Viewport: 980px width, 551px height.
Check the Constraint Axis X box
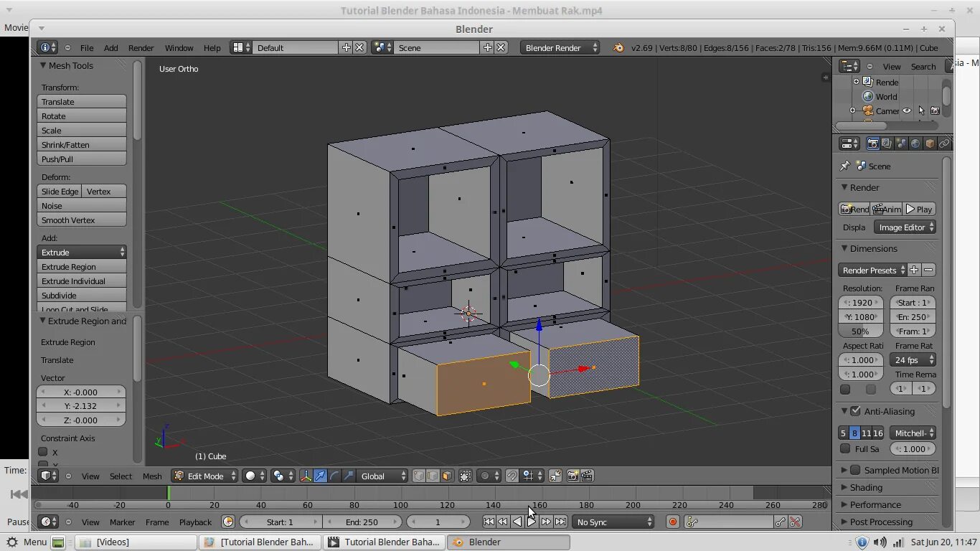43,452
